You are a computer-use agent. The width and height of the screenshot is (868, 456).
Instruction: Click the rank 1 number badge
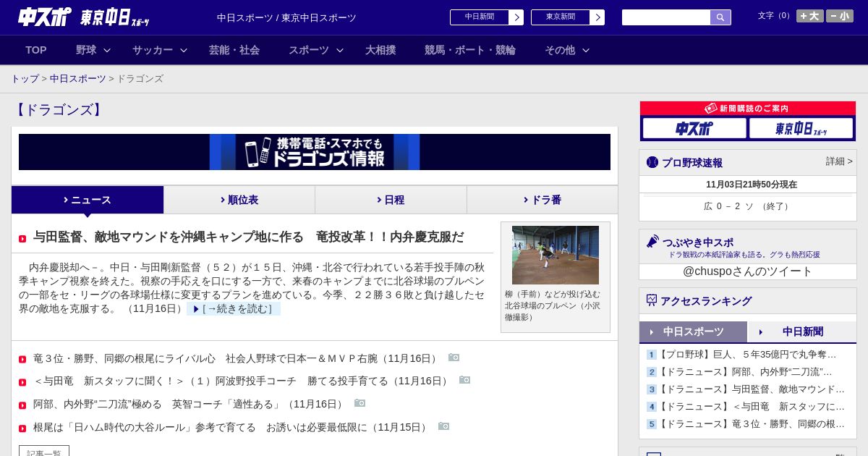coord(651,355)
